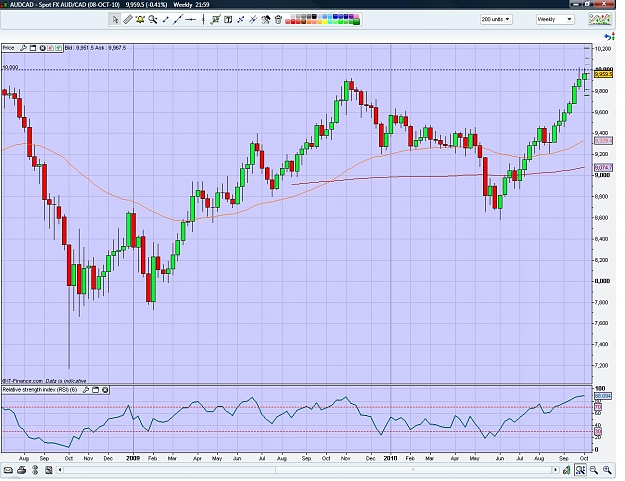The image size is (625, 481).
Task: Activate the magnifier zoom tool in toolbar
Action: tap(153, 19)
